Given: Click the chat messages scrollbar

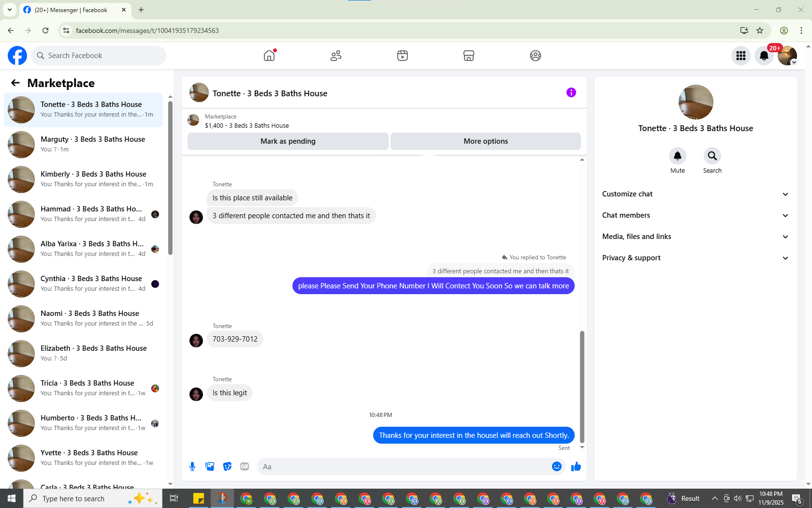Looking at the screenshot, I should (x=582, y=387).
